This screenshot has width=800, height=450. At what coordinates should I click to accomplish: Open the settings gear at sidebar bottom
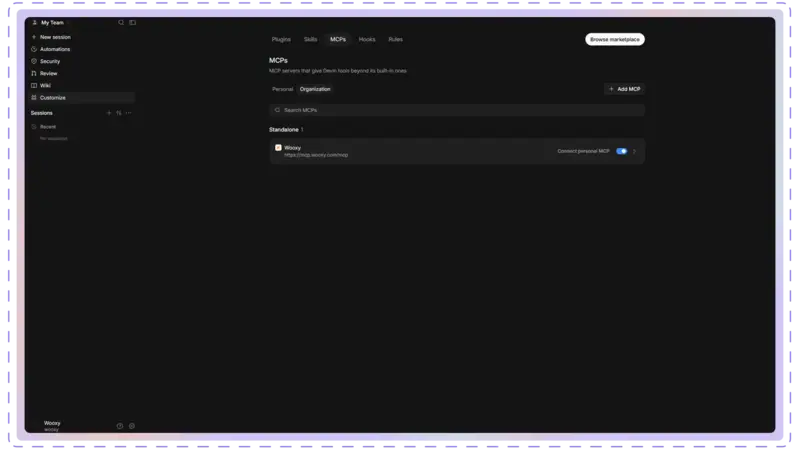point(132,426)
